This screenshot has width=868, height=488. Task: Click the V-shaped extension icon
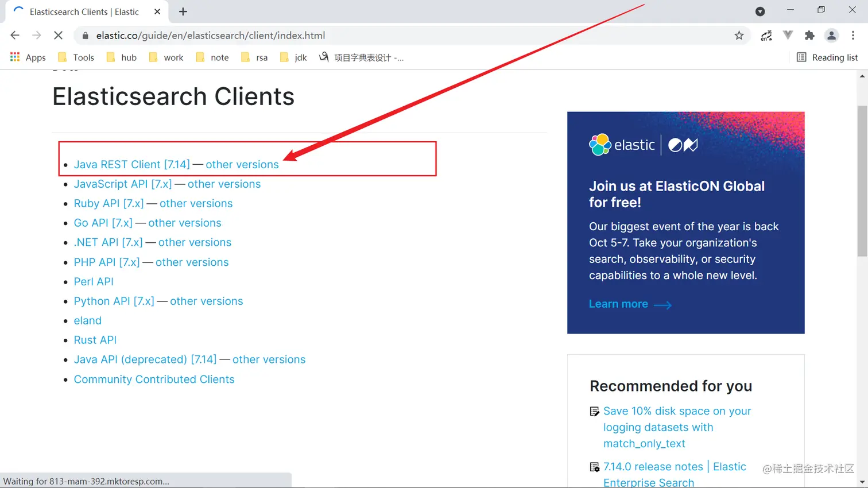tap(788, 36)
